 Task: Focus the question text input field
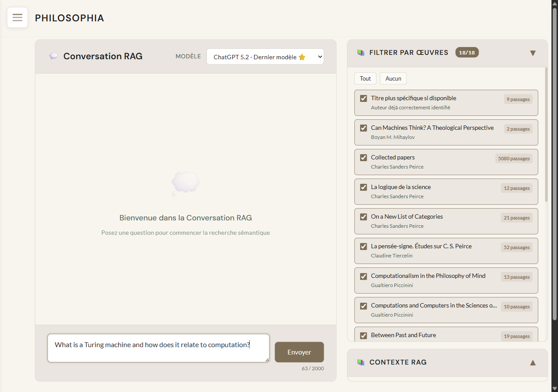(158, 348)
